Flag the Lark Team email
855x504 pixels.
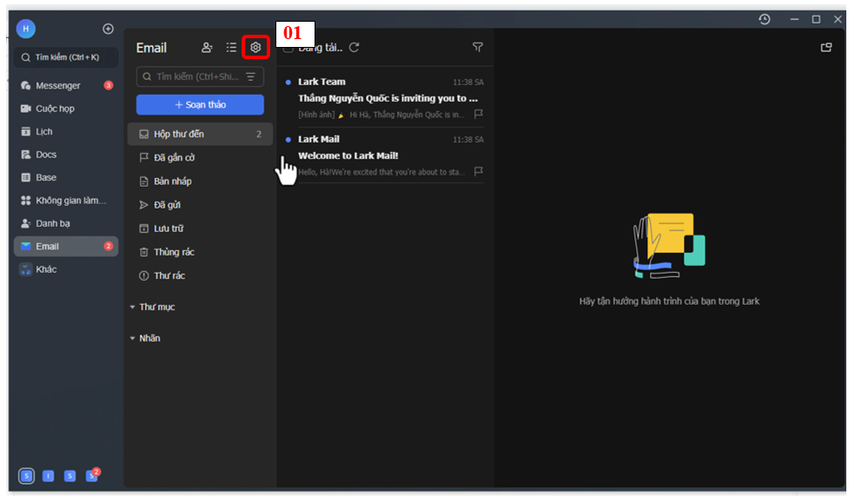tap(478, 114)
